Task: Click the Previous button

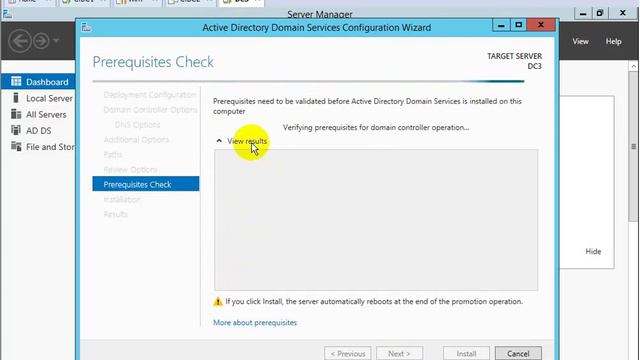Action: 347,353
